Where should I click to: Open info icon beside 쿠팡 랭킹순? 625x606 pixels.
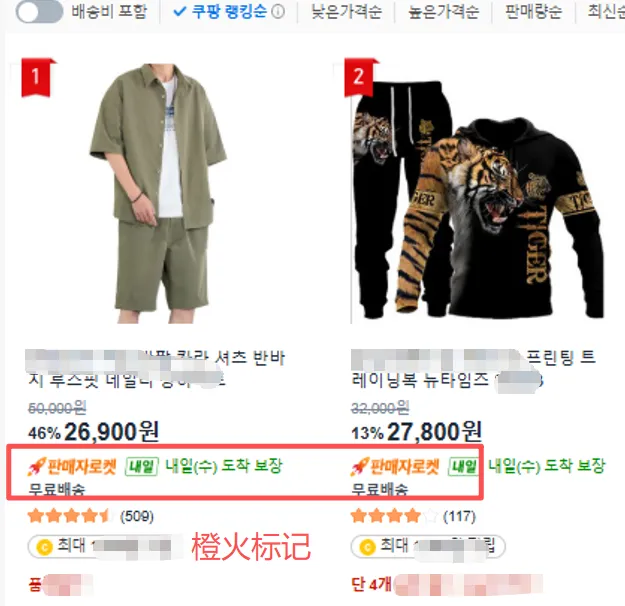(278, 12)
